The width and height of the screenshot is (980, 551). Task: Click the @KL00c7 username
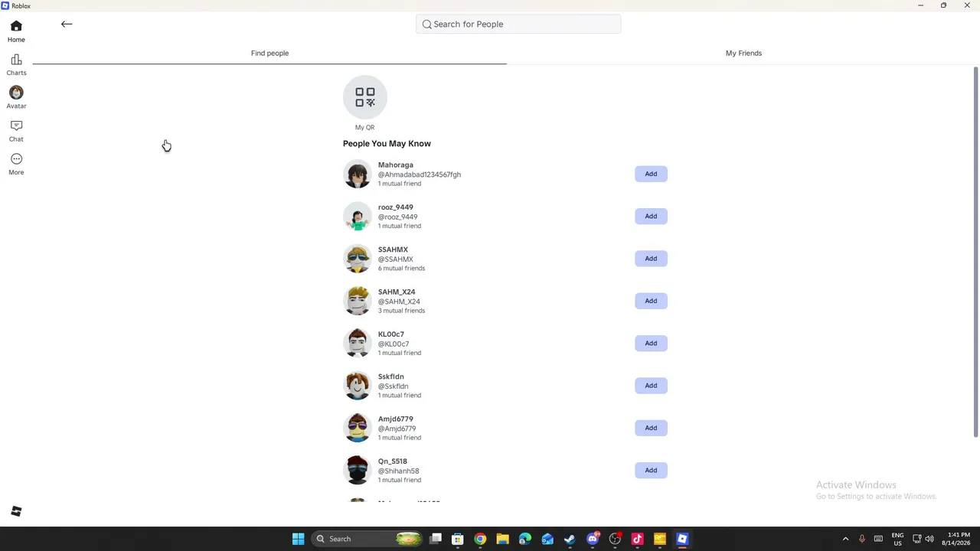393,344
